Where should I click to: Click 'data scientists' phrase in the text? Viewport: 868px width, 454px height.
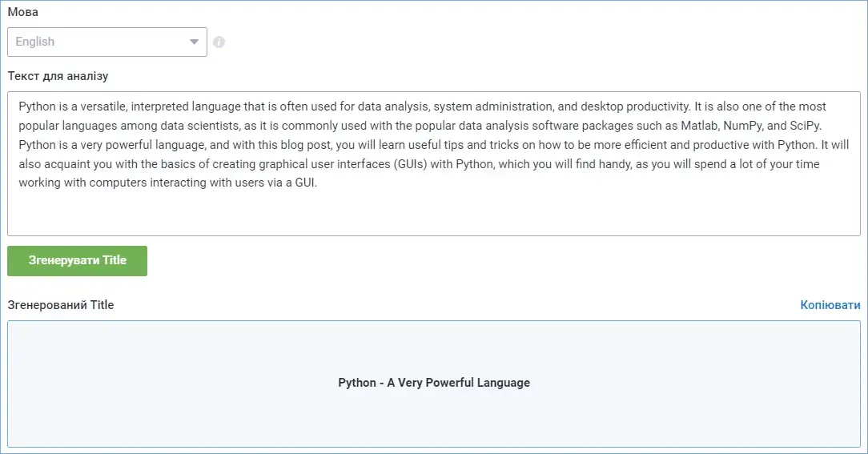[x=200, y=126]
